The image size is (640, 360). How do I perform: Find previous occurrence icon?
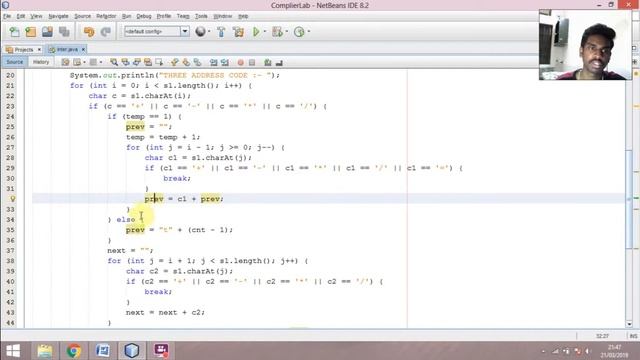tap(125, 62)
